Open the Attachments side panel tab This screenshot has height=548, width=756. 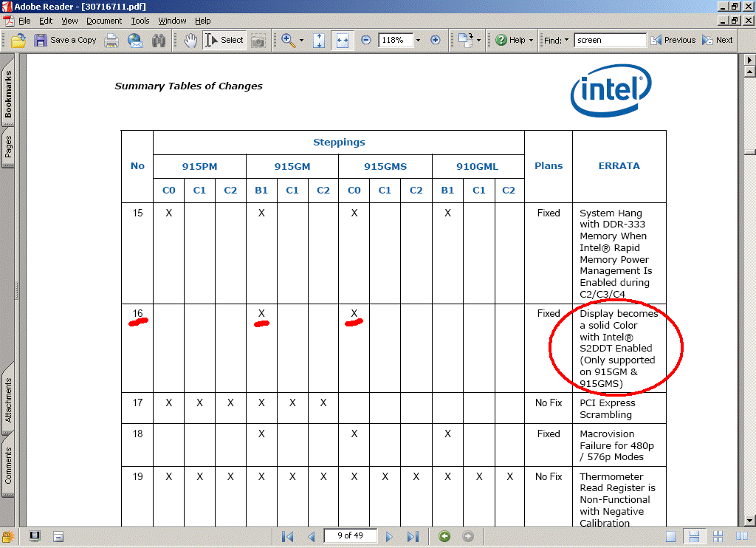tap(8, 400)
